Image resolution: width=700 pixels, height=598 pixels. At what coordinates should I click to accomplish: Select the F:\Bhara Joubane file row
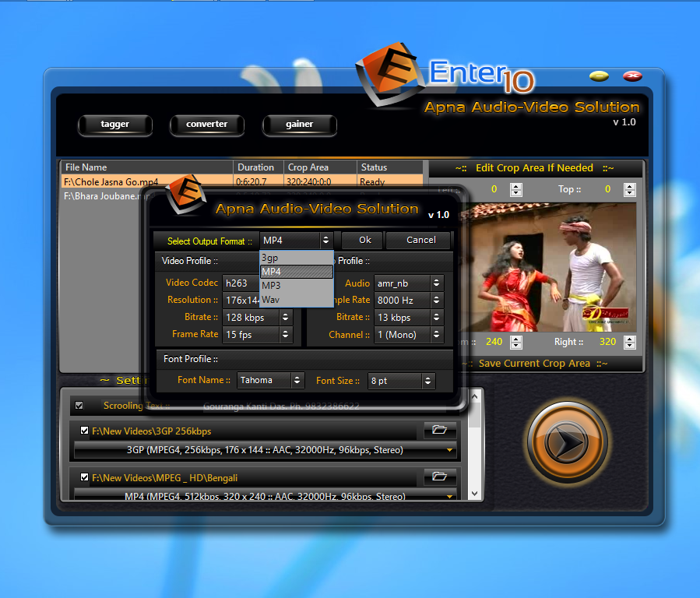point(107,196)
